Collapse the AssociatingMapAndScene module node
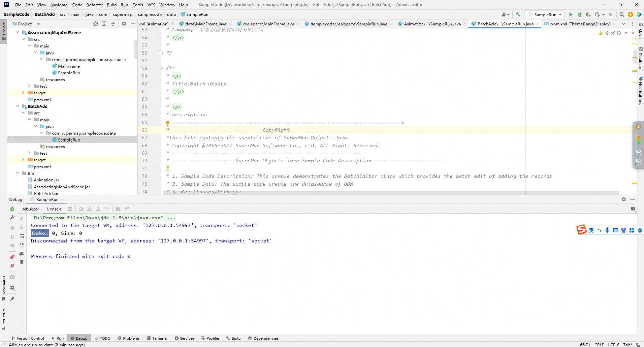 pyautogui.click(x=17, y=32)
